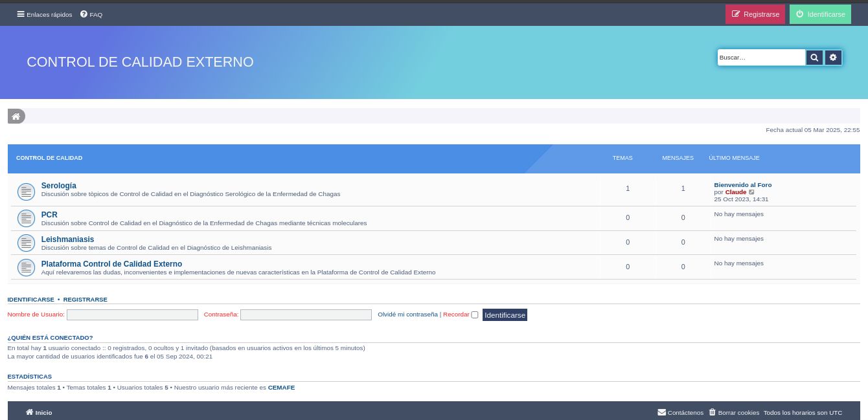Click the Buscar search box
Viewport: 868px width, 420px height.
point(760,58)
